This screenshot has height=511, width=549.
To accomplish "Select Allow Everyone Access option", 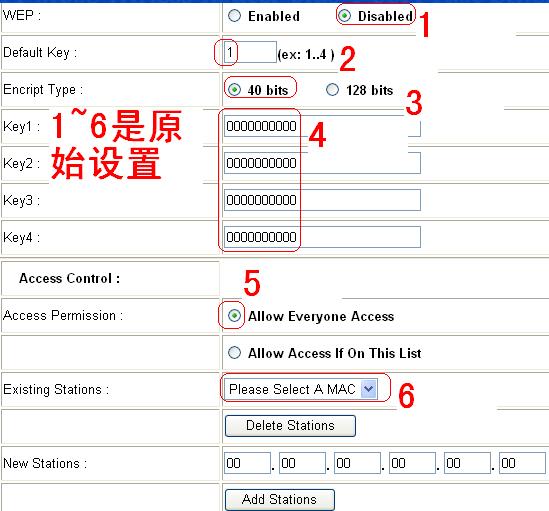I will 234,316.
